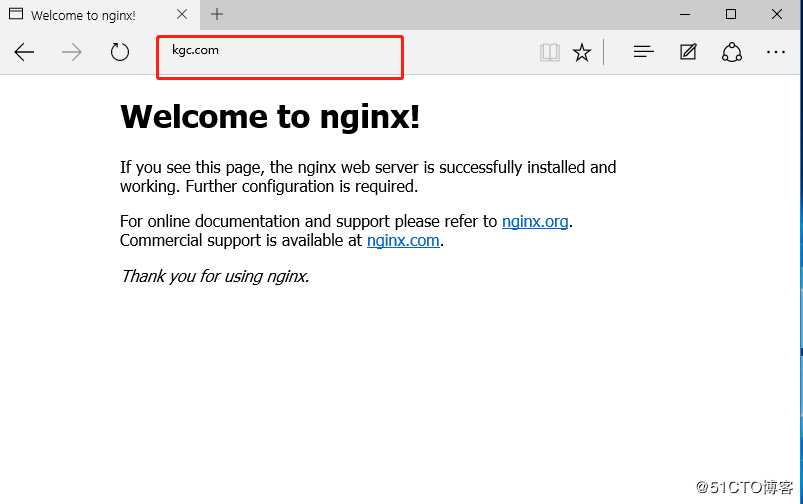
Task: Open the nginx.com link
Action: point(403,240)
